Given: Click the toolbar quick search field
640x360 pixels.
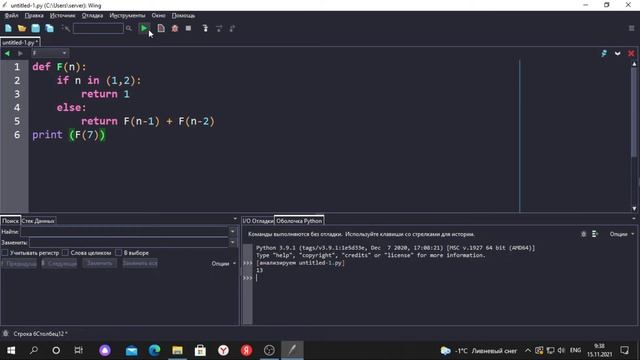Looking at the screenshot, I should coord(98,28).
